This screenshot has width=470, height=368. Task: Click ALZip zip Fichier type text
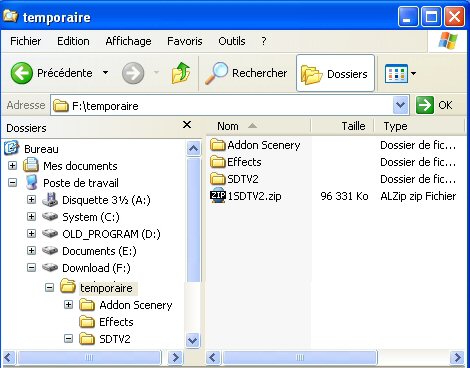point(418,196)
